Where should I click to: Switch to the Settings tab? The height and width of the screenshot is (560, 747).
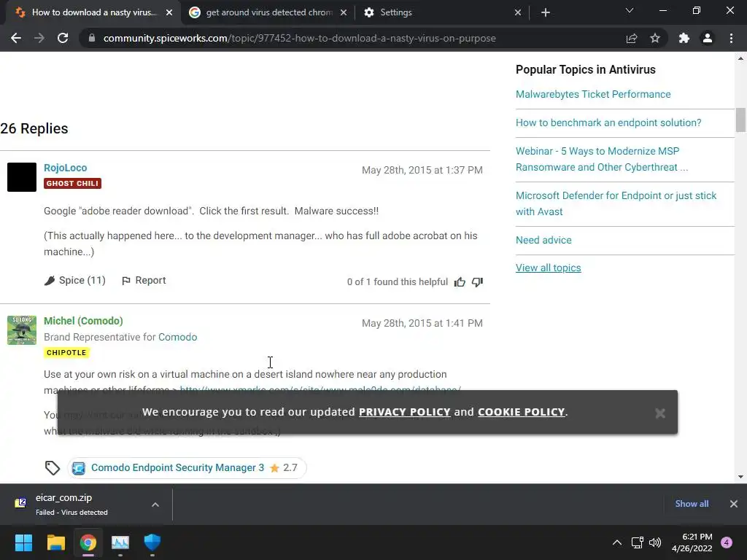point(442,12)
